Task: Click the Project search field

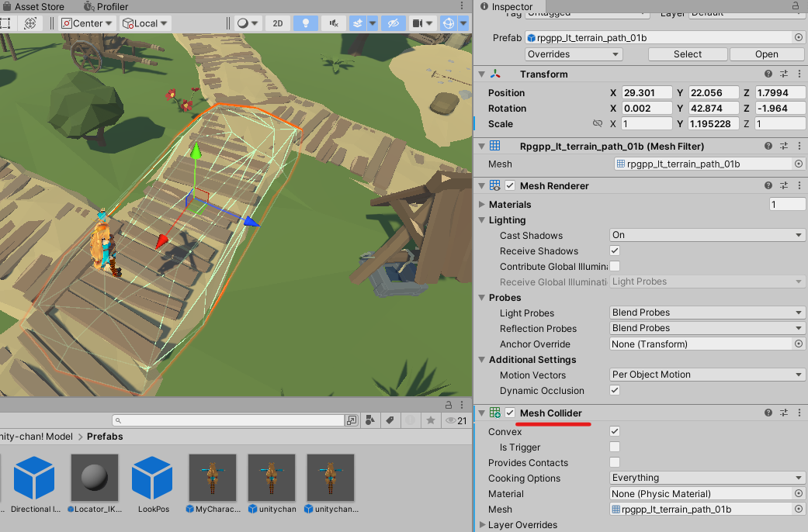Action: (227, 420)
